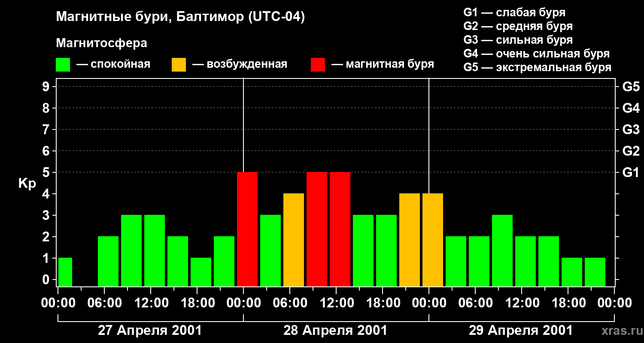The width and height of the screenshot is (644, 343).
Task: Click the 12:00 time label for 27 April
Action: coord(151,303)
